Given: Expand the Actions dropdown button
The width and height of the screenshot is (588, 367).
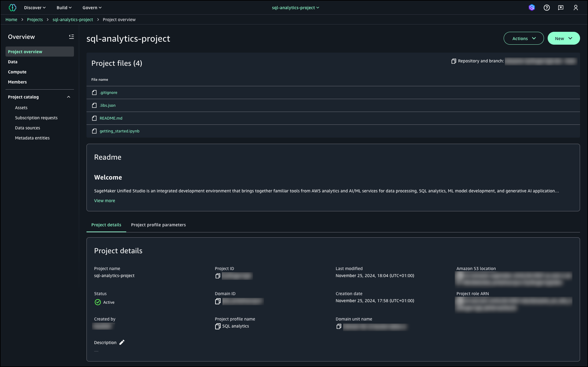Looking at the screenshot, I should (x=524, y=39).
